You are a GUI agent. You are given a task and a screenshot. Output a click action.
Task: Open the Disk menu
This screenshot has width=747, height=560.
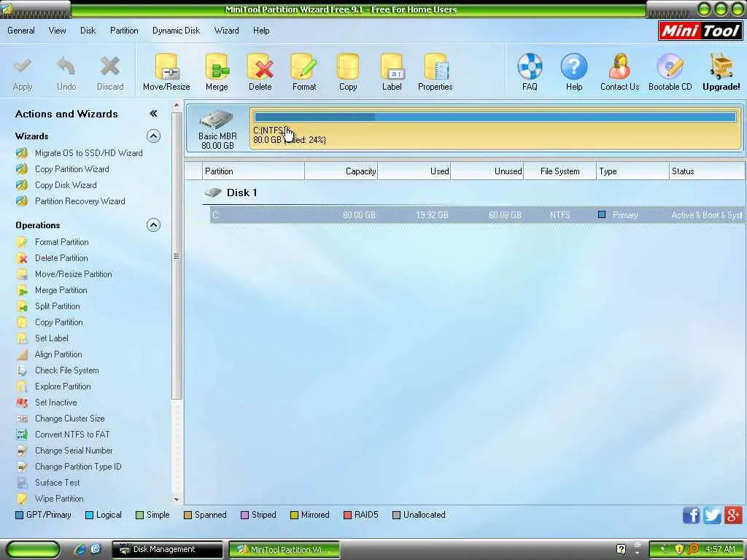88,31
